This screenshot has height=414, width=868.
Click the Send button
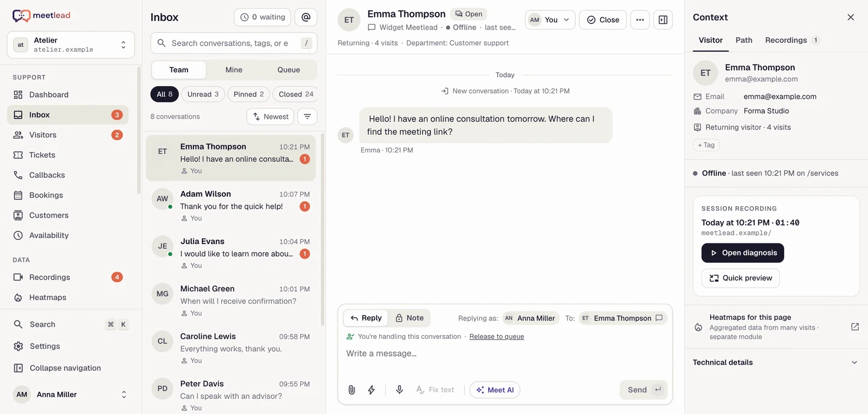(643, 390)
